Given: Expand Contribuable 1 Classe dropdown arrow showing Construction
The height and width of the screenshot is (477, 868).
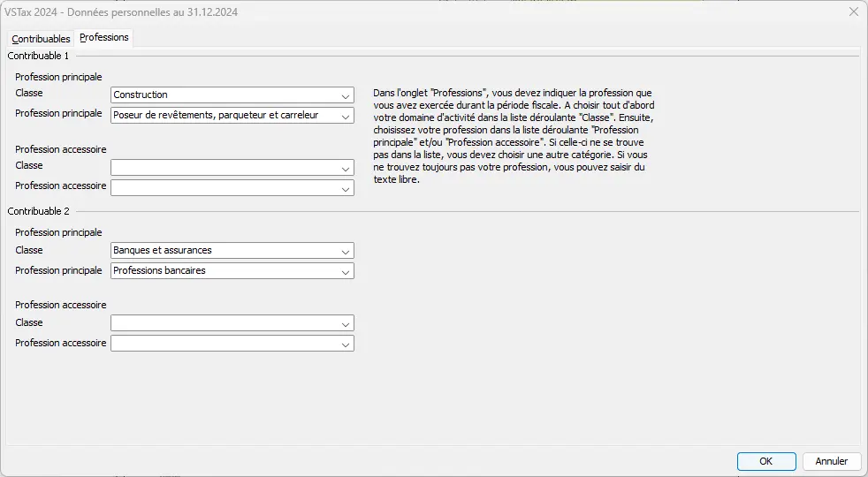Looking at the screenshot, I should click(345, 95).
